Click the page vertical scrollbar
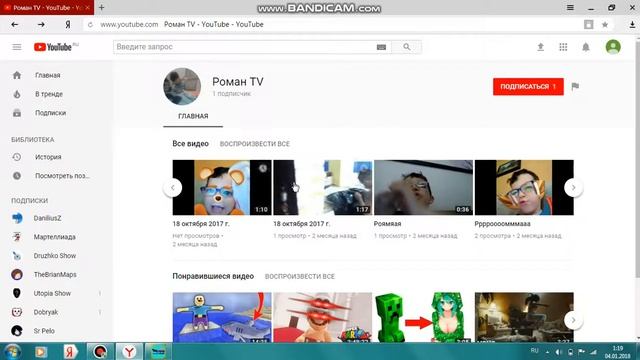This screenshot has width=640, height=360. pos(637,159)
